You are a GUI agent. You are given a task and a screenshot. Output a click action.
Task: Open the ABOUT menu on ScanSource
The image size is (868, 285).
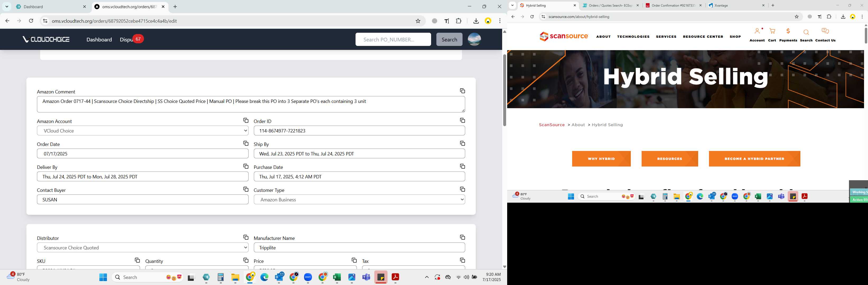pos(603,37)
